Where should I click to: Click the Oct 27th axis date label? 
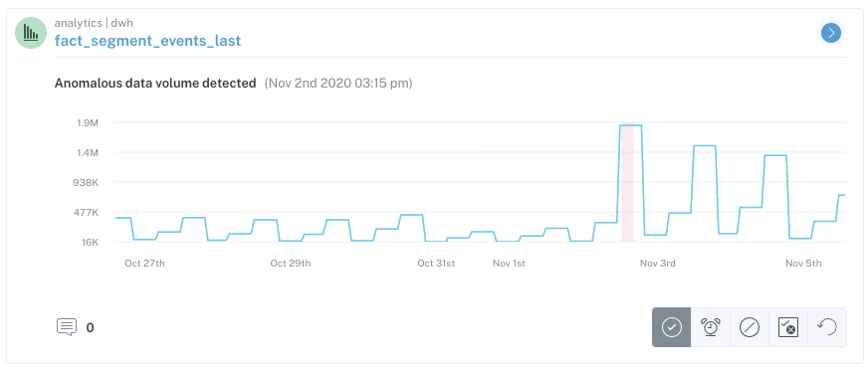[x=144, y=264]
